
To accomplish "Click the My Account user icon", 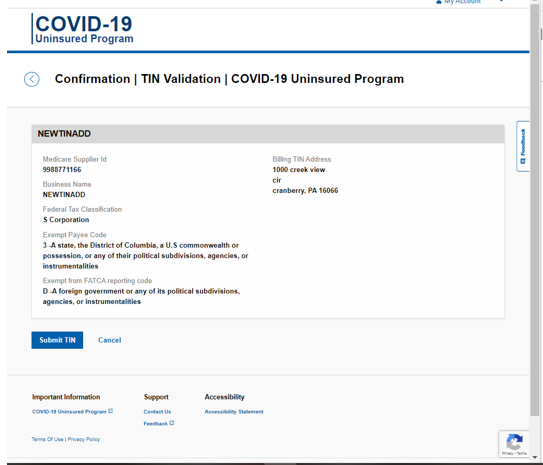I will [x=439, y=2].
